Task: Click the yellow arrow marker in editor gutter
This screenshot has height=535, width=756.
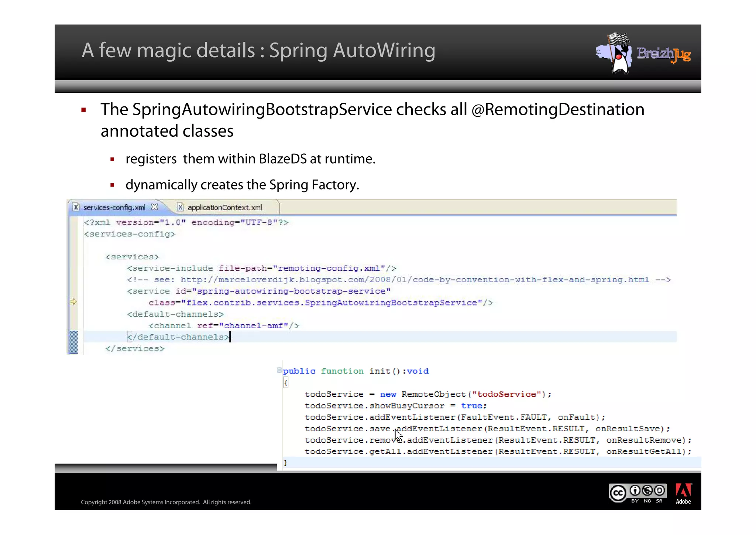Action: [73, 302]
